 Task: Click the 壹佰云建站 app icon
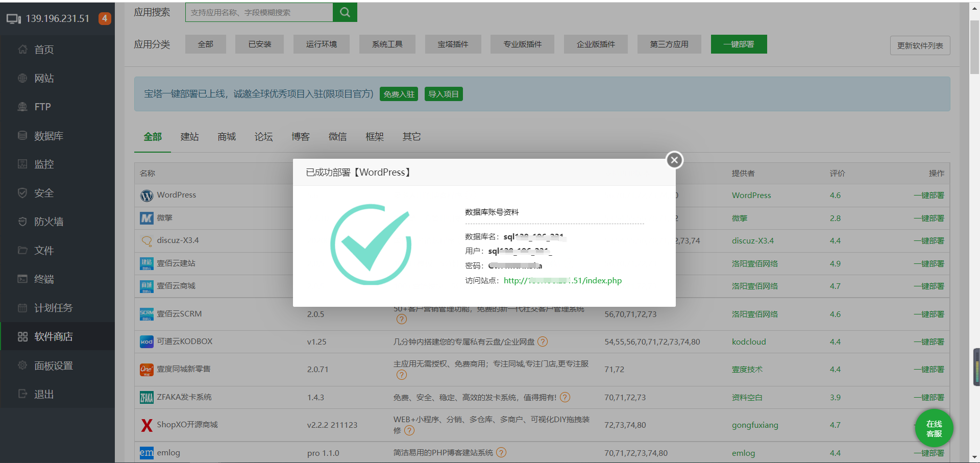point(146,263)
